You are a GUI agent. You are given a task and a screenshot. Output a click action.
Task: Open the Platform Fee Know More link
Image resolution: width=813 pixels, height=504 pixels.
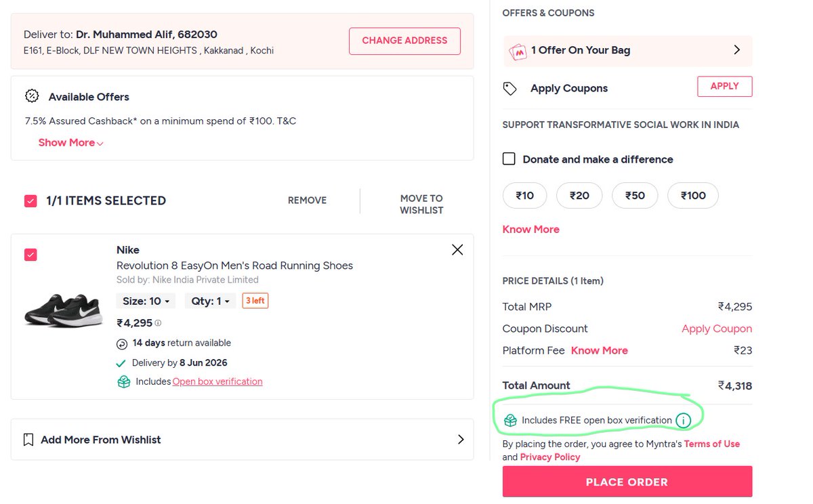coord(600,350)
